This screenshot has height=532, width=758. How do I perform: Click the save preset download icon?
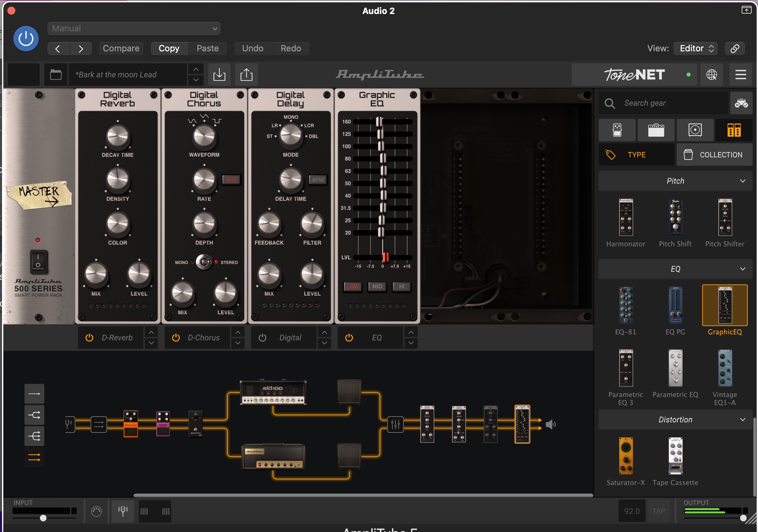(219, 74)
